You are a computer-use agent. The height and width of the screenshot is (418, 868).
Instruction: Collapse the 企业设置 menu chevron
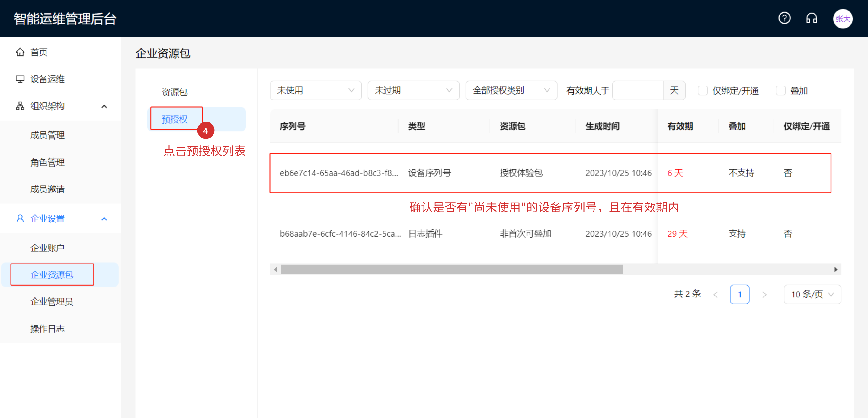point(104,219)
